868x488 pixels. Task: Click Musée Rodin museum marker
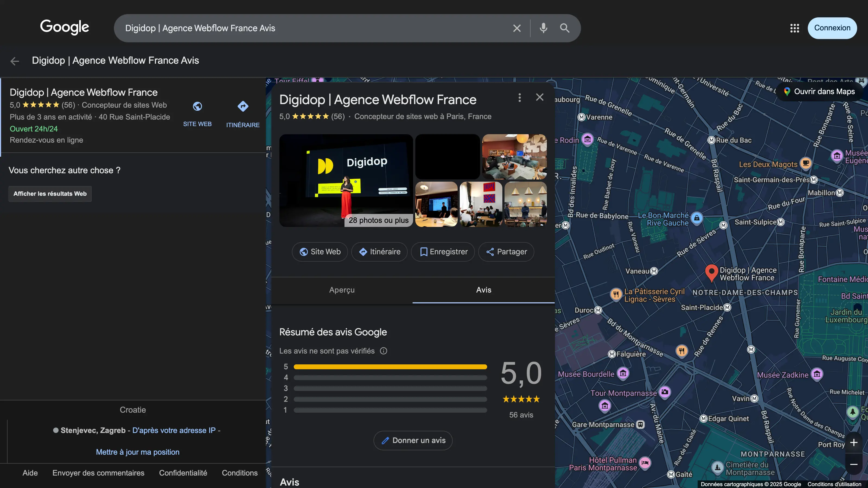(x=587, y=139)
